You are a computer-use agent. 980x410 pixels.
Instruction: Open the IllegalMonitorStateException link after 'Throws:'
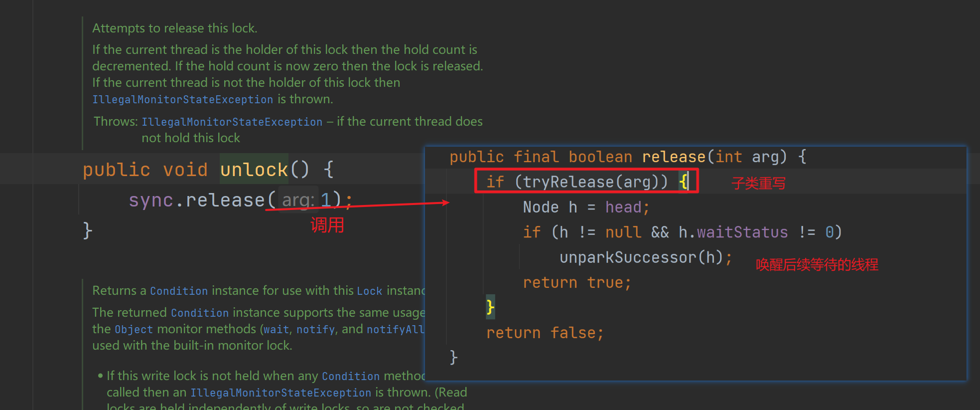click(232, 122)
